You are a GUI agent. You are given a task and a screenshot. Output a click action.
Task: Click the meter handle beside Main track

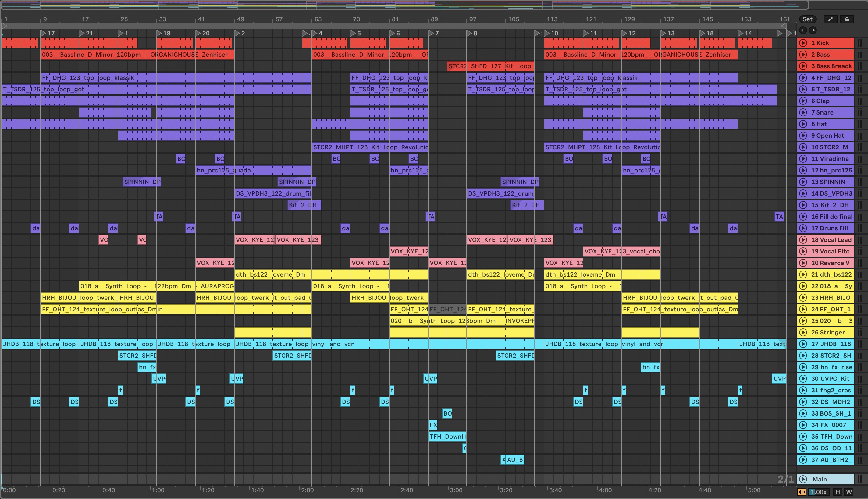859,479
